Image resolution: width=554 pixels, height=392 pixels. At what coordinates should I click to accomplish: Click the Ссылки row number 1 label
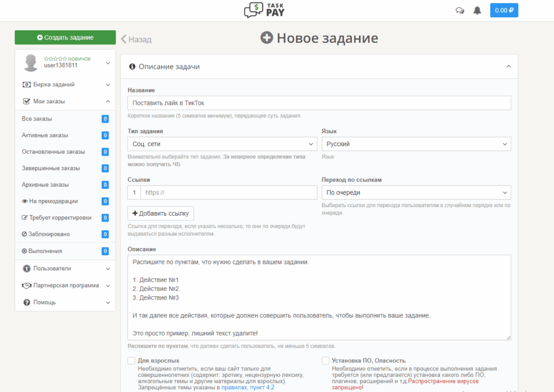[x=134, y=192]
